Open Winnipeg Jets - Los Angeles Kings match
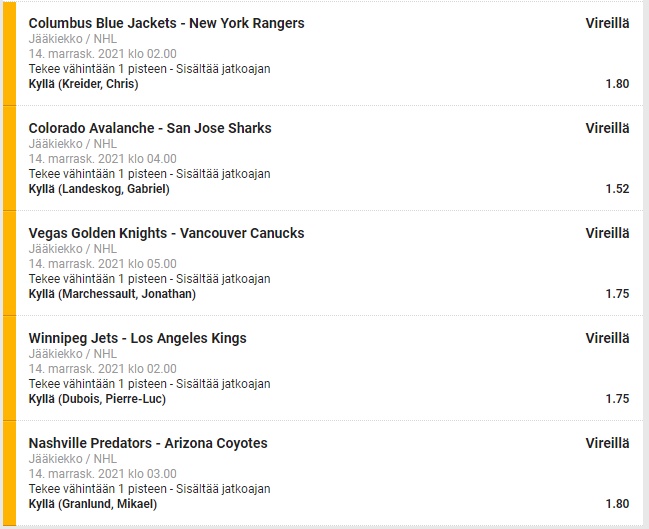Viewport: 649px width, 529px height. click(137, 338)
